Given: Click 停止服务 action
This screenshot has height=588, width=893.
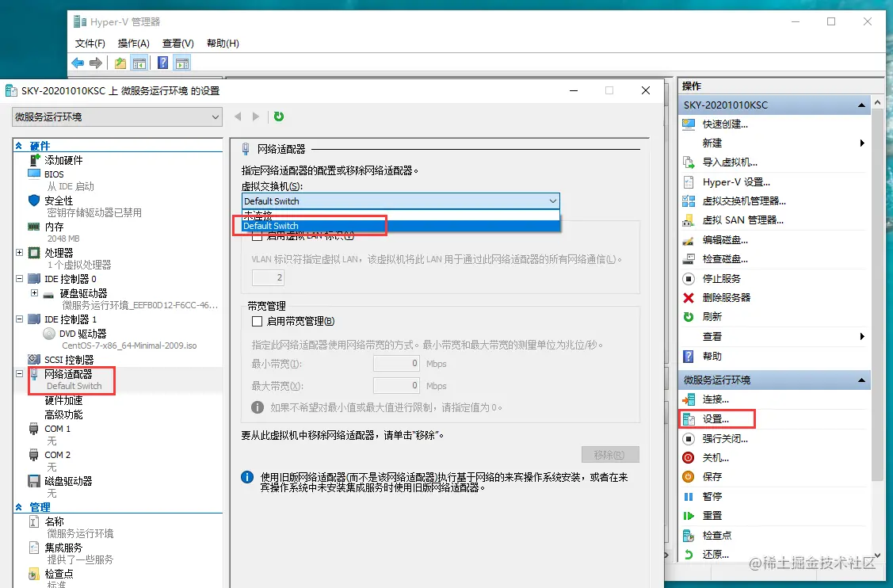Looking at the screenshot, I should point(721,279).
